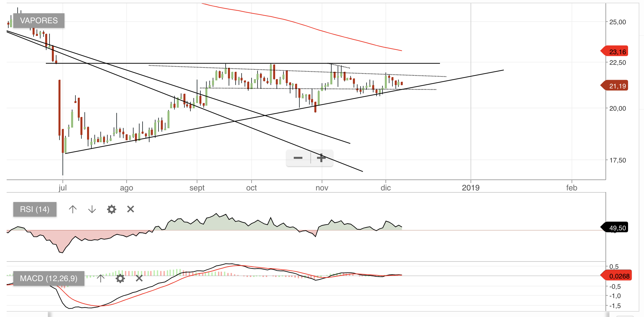
Task: Click the ago date axis label
Action: click(x=127, y=188)
